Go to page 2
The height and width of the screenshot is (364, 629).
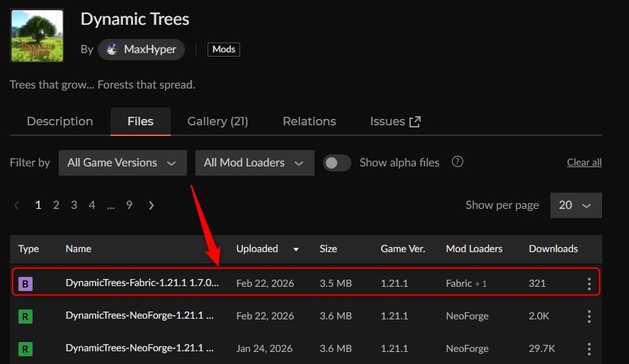tap(56, 205)
